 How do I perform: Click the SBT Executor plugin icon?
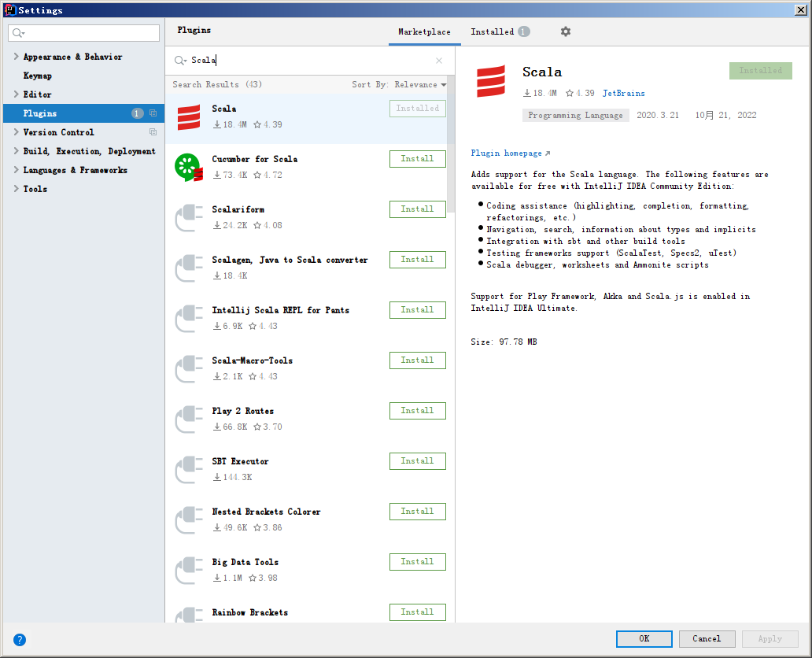(x=189, y=469)
